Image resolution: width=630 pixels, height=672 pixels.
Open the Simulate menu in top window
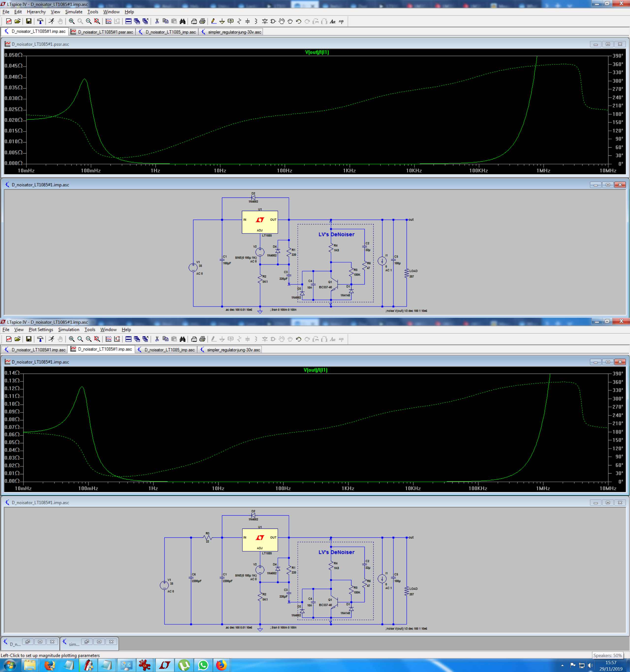74,12
